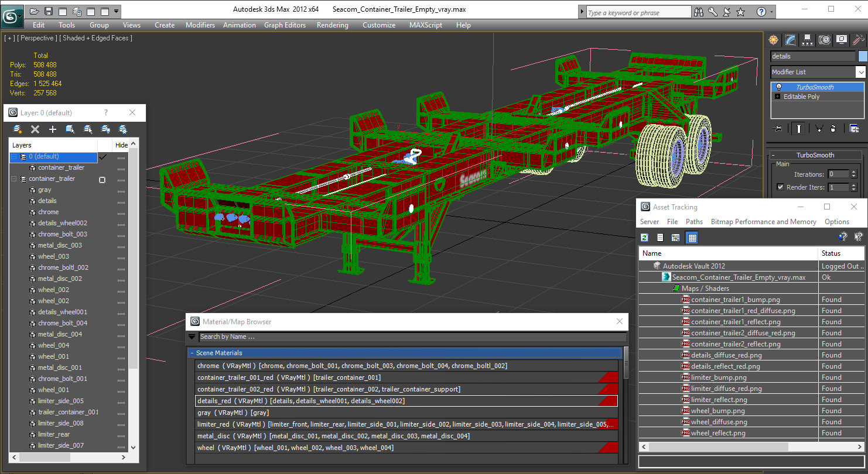Expand Editable Poly plus sign in stack
The height and width of the screenshot is (474, 868).
click(778, 97)
